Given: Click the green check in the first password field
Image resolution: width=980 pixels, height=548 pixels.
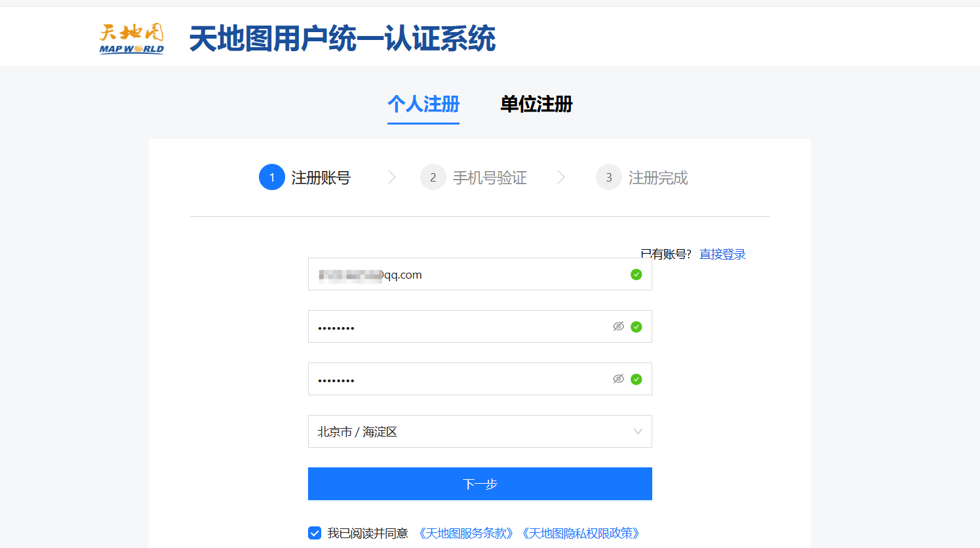Looking at the screenshot, I should pos(636,327).
